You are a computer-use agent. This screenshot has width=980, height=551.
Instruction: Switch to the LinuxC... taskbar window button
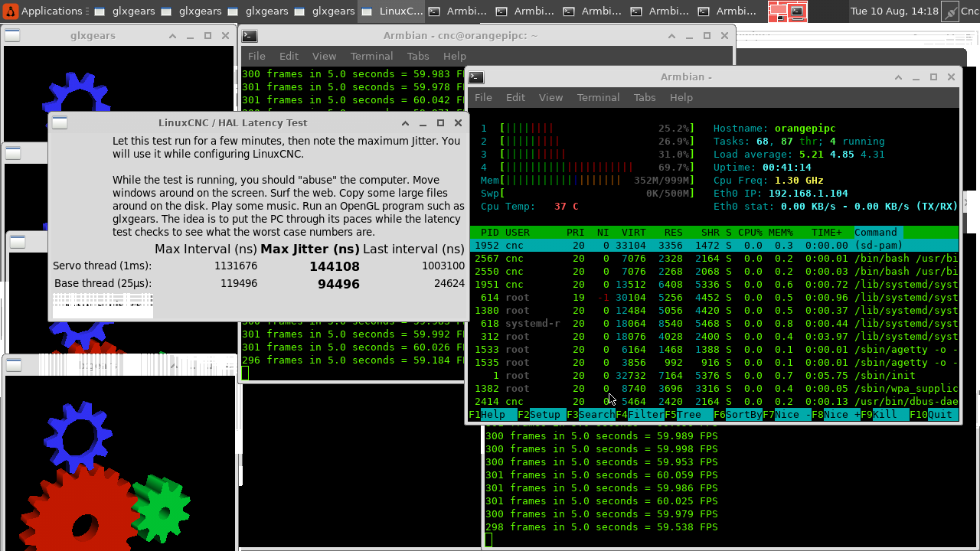click(x=392, y=11)
